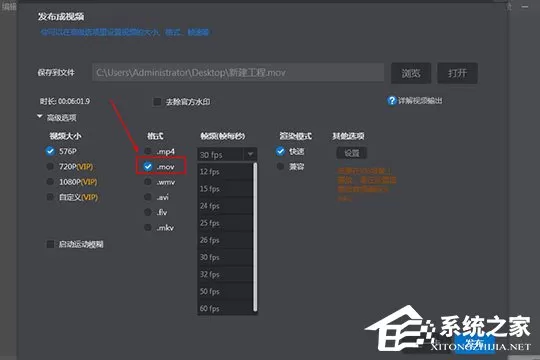
Task: Pick 24 fps from the dropdown list
Action: (226, 206)
